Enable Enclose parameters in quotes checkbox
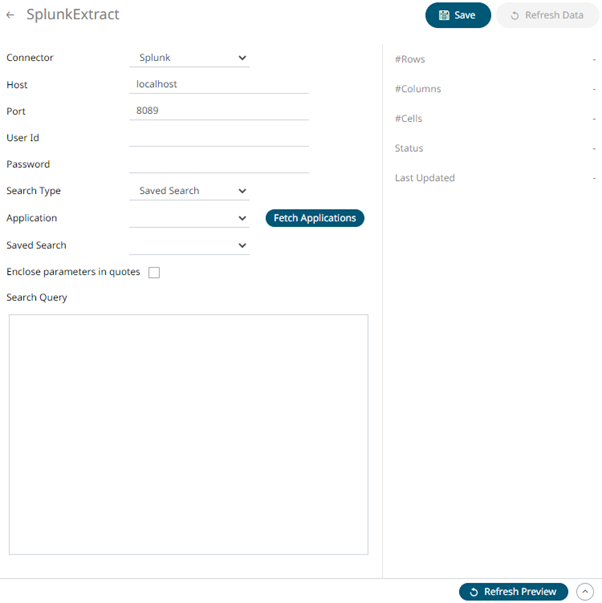 [154, 272]
